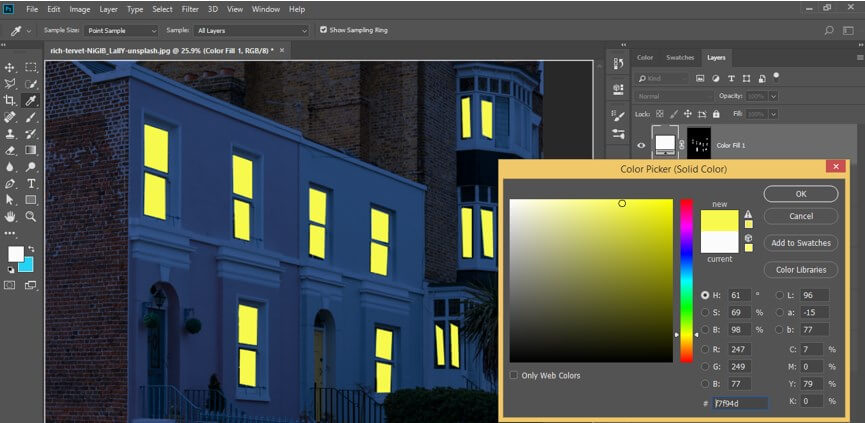865x423 pixels.
Task: Uncheck Show Sampling Ring
Action: tap(323, 30)
